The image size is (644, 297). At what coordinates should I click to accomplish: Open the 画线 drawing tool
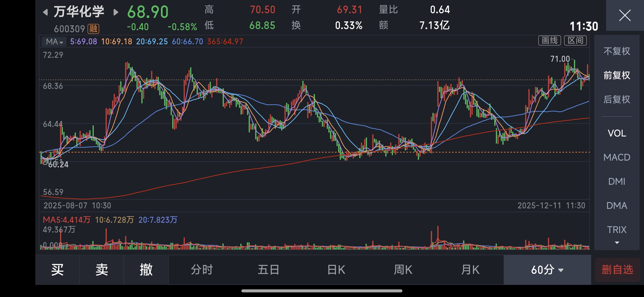(549, 40)
